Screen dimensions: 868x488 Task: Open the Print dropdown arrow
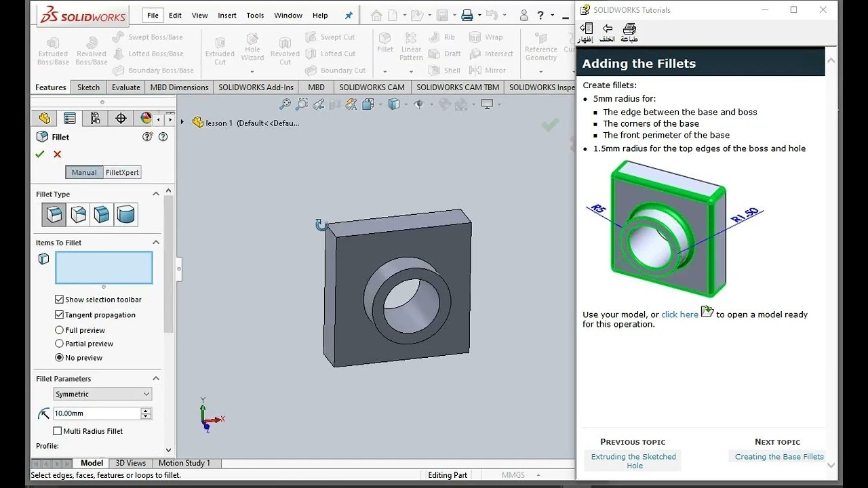[479, 15]
